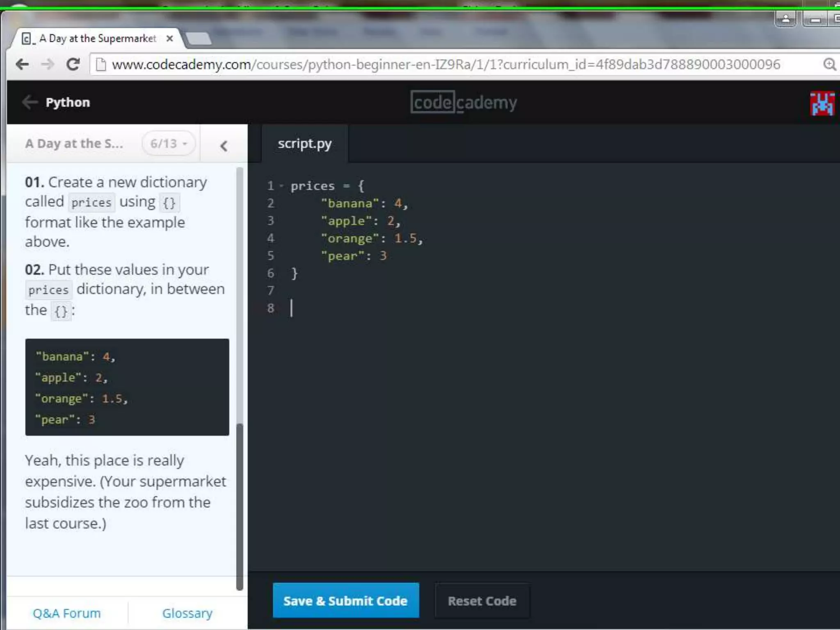The width and height of the screenshot is (840, 630).
Task: Click the zoom magnifier icon in address bar
Action: (x=829, y=64)
